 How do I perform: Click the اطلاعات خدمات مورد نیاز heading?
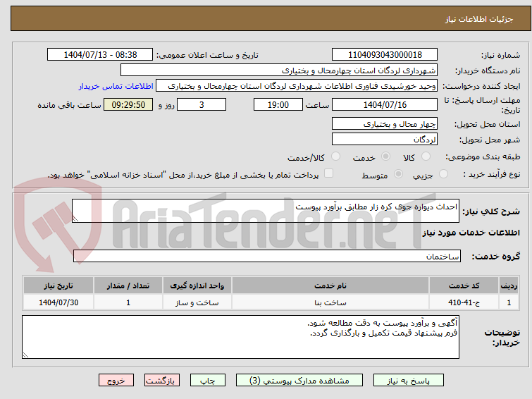coord(471,233)
